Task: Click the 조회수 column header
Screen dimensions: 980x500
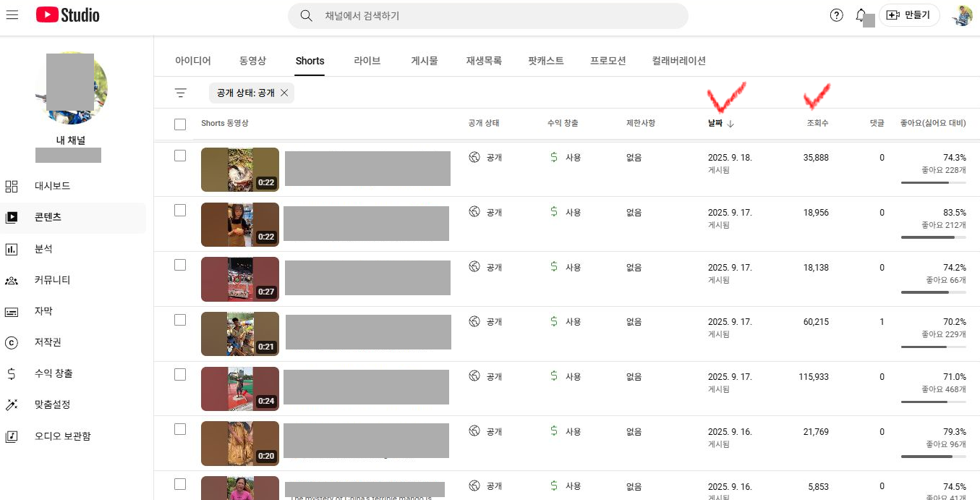Action: 817,124
